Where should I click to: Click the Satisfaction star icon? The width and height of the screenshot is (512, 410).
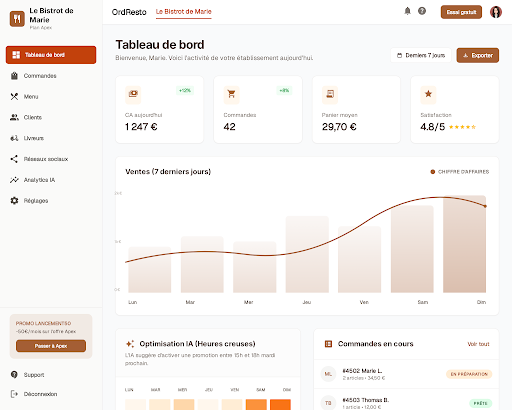click(x=428, y=94)
